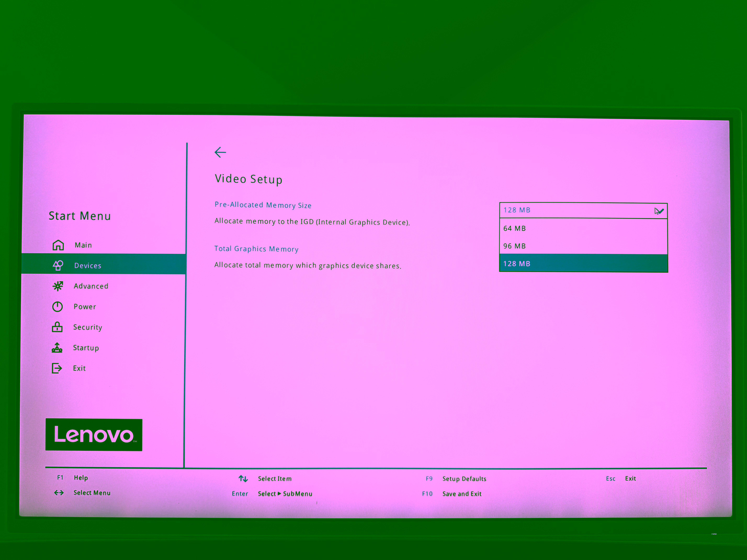
Task: Click the 128 MB dropdown header field
Action: (583, 210)
